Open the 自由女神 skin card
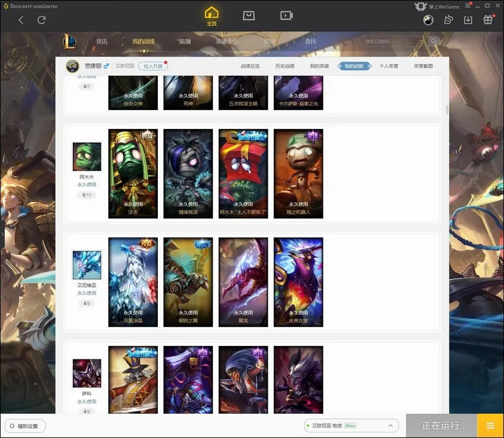Screen dimensions: 504x438 point(133,93)
